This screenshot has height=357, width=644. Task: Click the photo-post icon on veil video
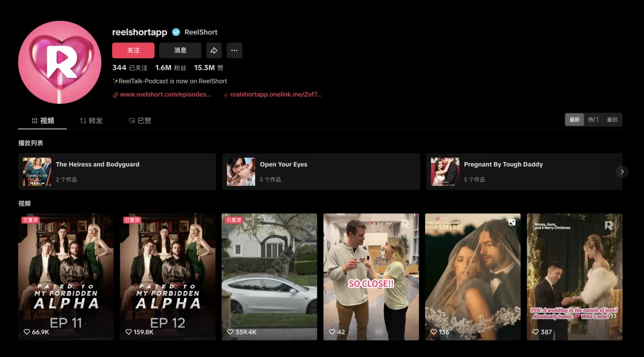click(512, 222)
